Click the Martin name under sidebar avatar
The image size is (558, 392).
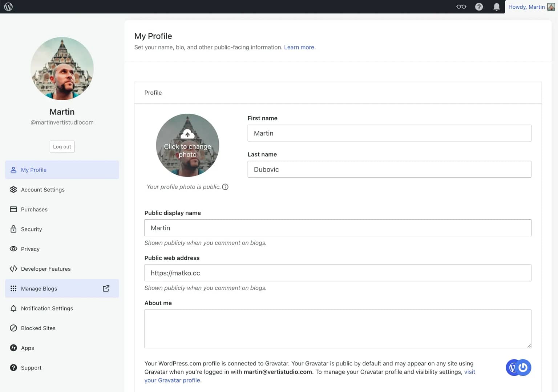point(62,112)
